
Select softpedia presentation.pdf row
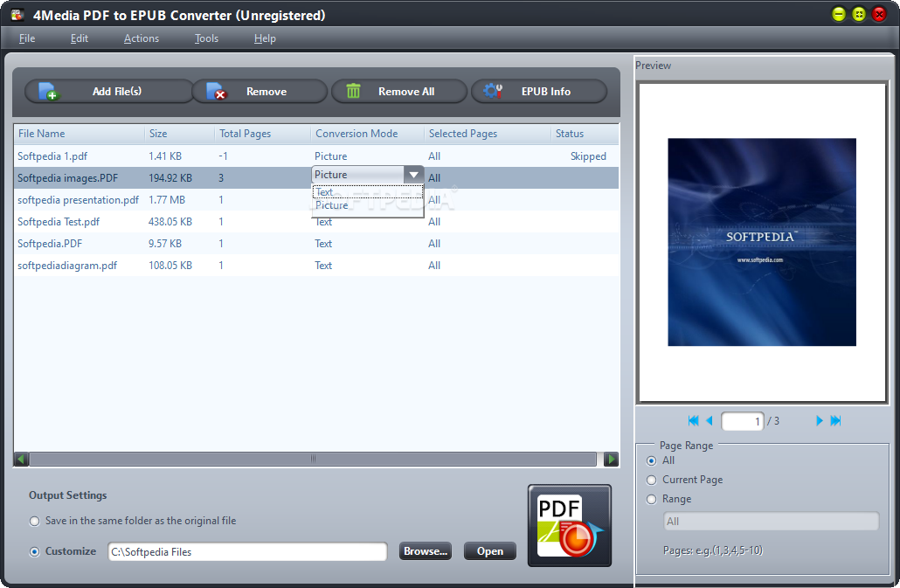(316, 199)
